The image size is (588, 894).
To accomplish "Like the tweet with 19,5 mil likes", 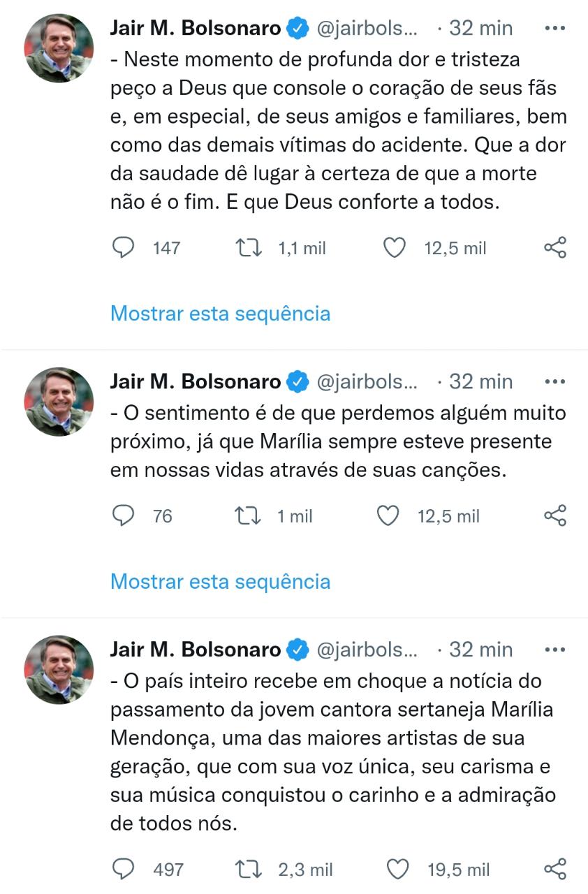I will (x=397, y=870).
